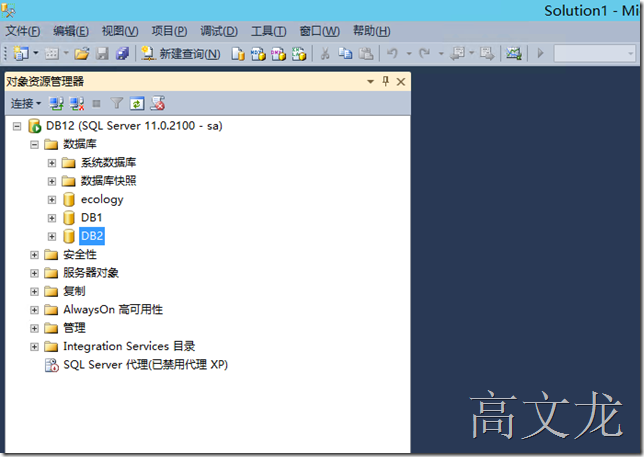The image size is (644, 457).
Task: Open the Redo history dropdown arrow
Action: (441, 53)
